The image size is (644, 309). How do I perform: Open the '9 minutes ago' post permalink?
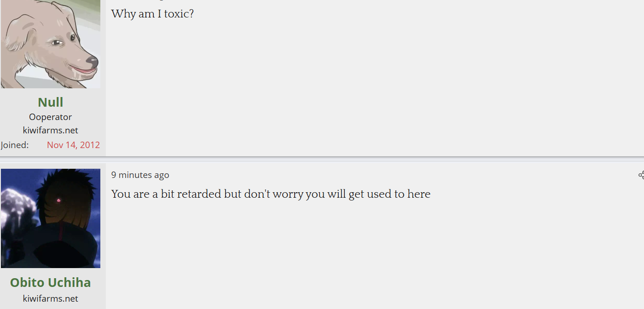[x=140, y=175]
